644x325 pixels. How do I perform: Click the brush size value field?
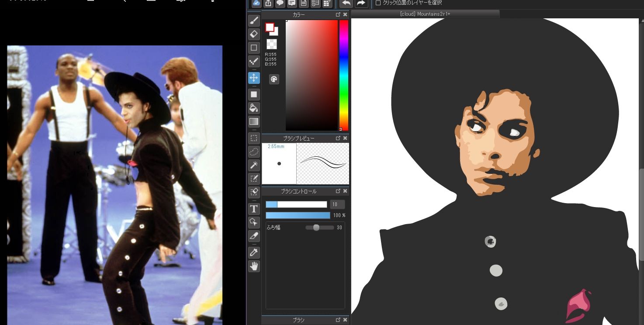[x=337, y=204]
